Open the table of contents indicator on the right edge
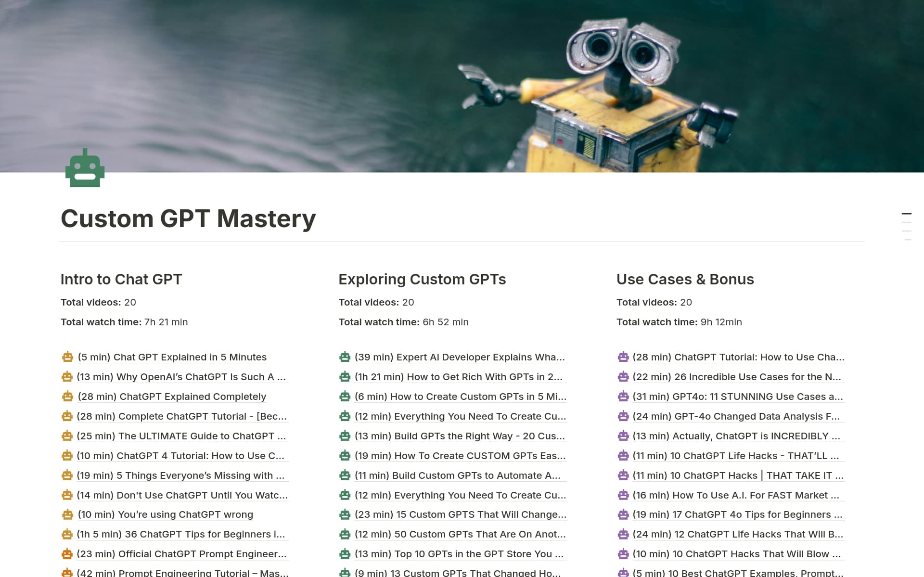 tap(907, 226)
